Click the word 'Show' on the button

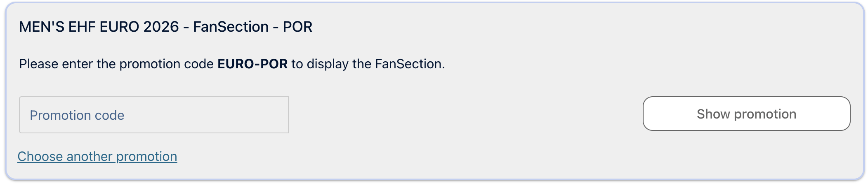(713, 114)
